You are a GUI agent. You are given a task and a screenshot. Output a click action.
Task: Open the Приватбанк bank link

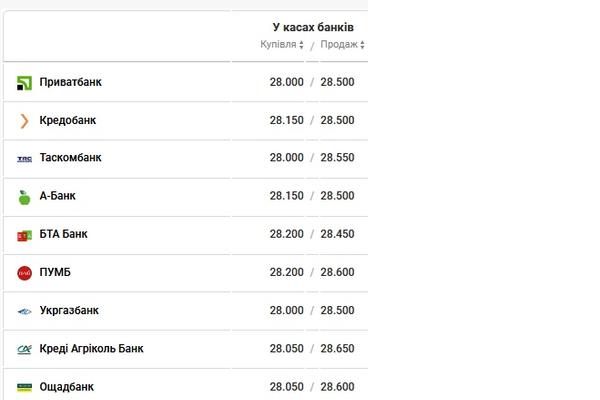(70, 82)
